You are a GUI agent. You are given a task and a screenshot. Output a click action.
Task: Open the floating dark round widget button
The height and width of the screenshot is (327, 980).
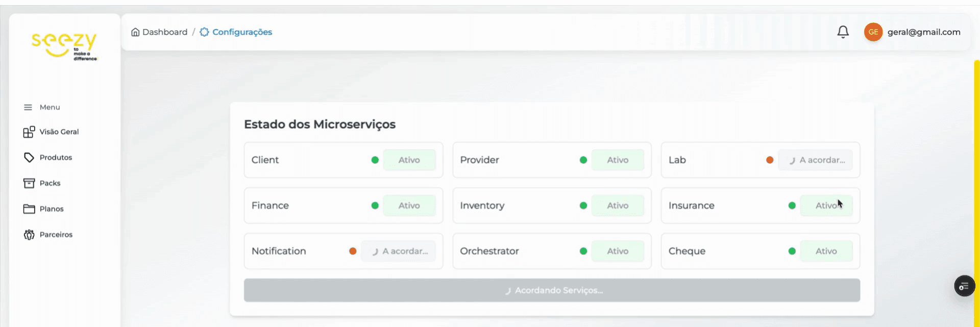pos(965,286)
